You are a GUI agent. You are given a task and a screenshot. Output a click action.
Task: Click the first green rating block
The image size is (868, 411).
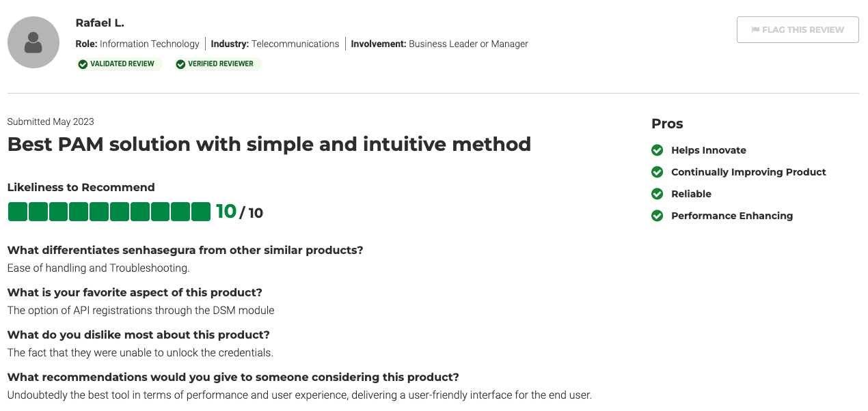(18, 212)
